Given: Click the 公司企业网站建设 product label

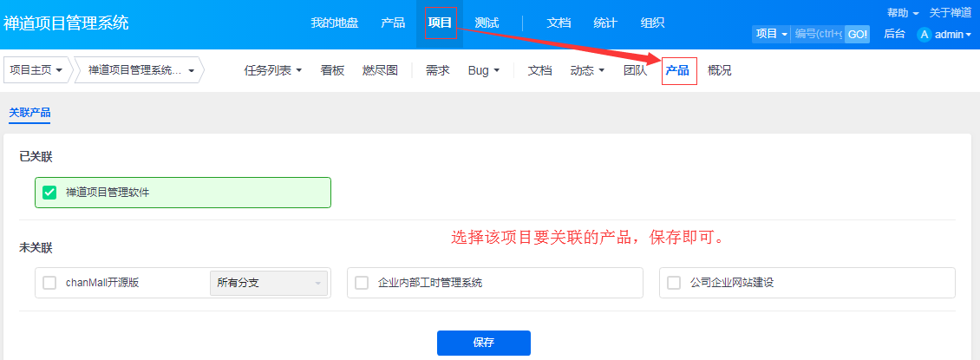Looking at the screenshot, I should 732,283.
